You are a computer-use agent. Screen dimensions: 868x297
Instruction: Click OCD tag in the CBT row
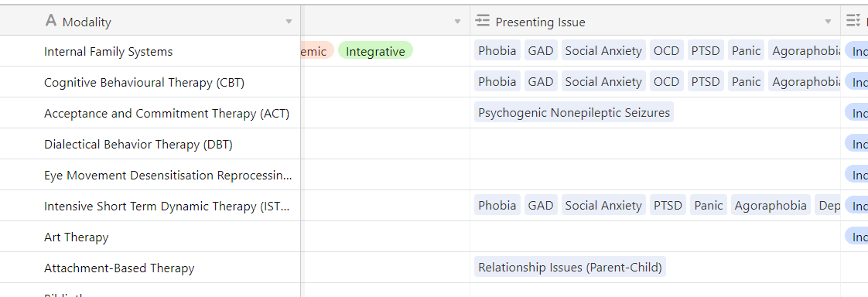667,82
